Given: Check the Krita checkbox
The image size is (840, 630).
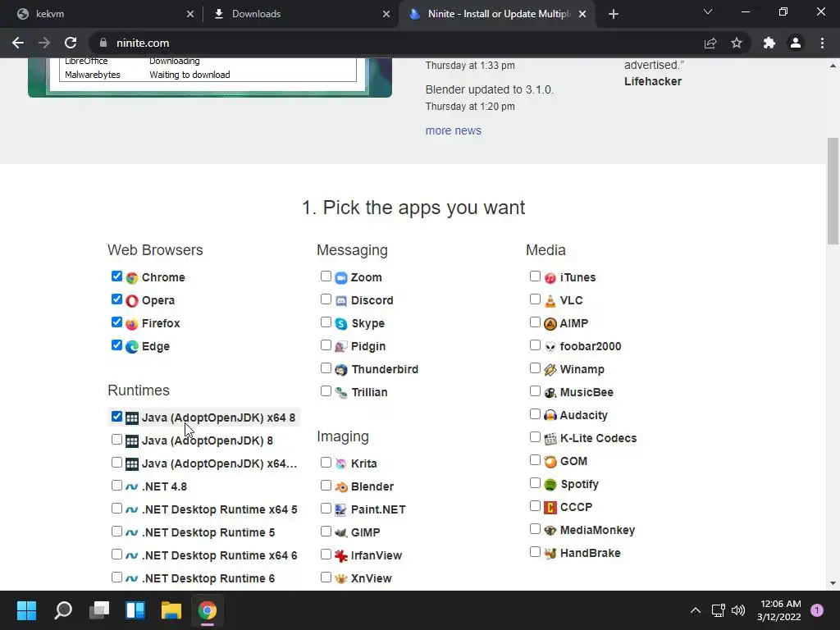Looking at the screenshot, I should tap(326, 463).
